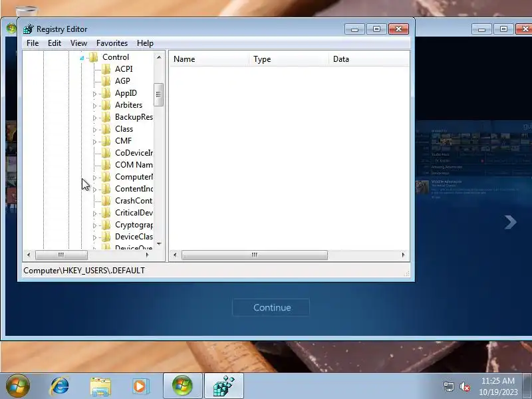Open Windows Explorer from the taskbar
Image resolution: width=532 pixels, height=399 pixels.
(x=100, y=386)
